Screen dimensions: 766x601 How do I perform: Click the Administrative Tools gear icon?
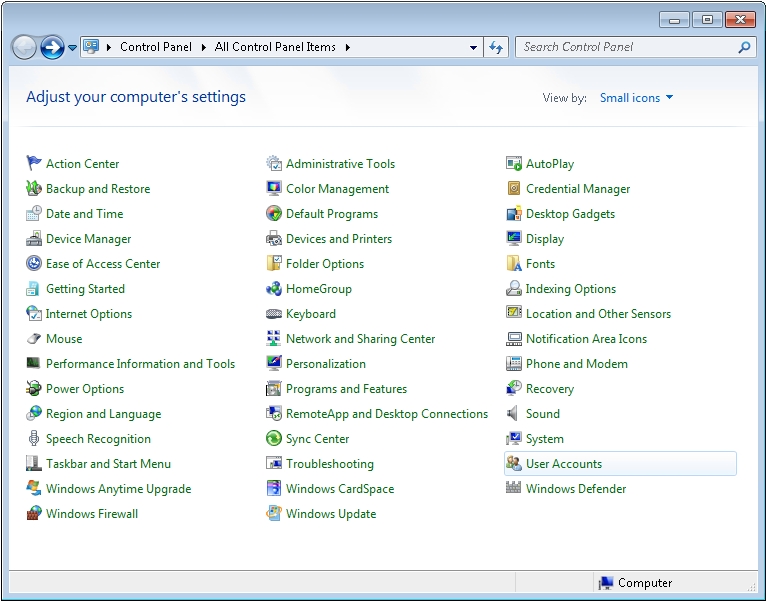pos(274,163)
